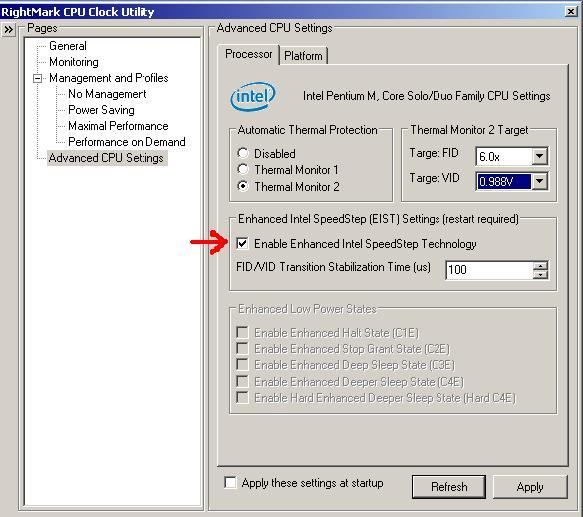
Task: Click the stabilization time input field
Action: [489, 270]
